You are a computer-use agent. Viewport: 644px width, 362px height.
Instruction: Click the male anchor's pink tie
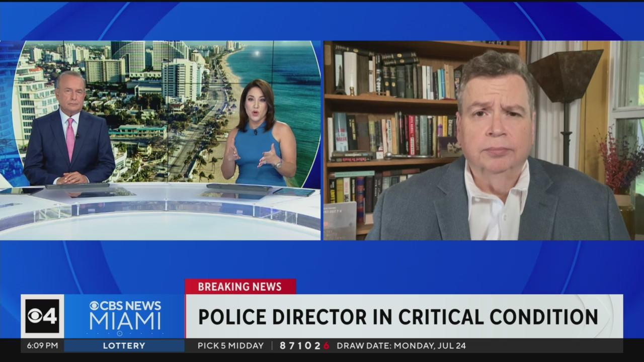click(x=70, y=138)
